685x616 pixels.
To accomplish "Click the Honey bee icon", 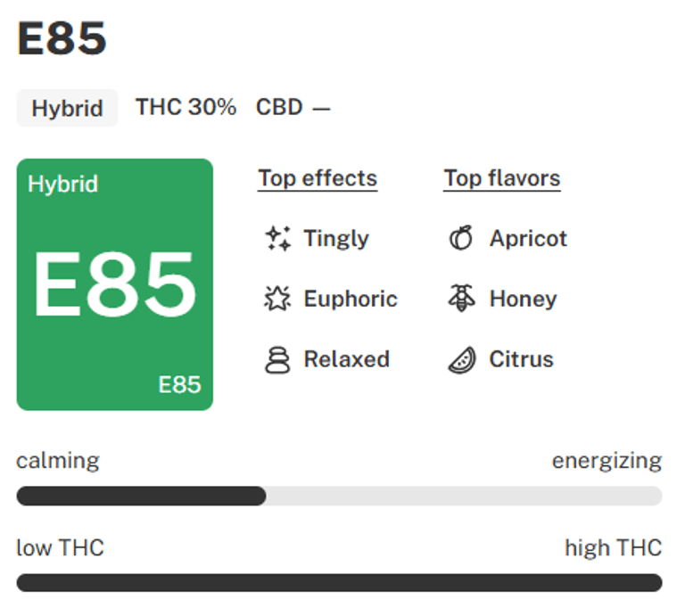I will click(461, 299).
